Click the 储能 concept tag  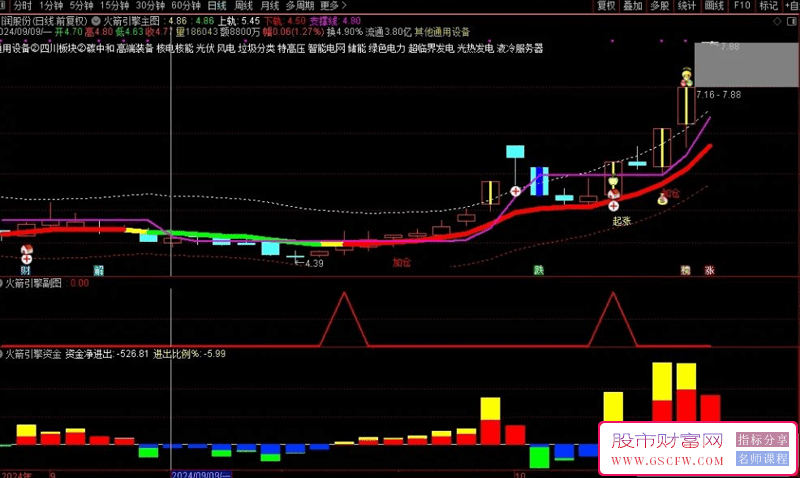pyautogui.click(x=357, y=48)
